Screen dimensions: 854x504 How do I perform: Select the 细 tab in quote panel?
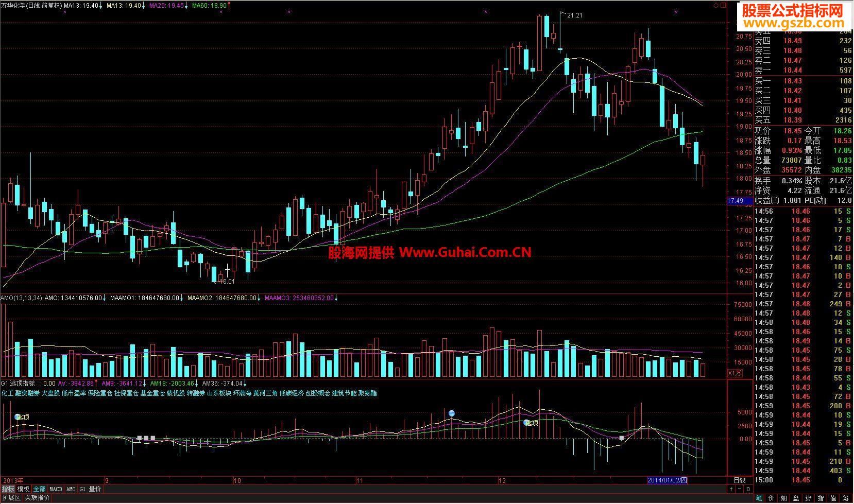pyautogui.click(x=784, y=498)
